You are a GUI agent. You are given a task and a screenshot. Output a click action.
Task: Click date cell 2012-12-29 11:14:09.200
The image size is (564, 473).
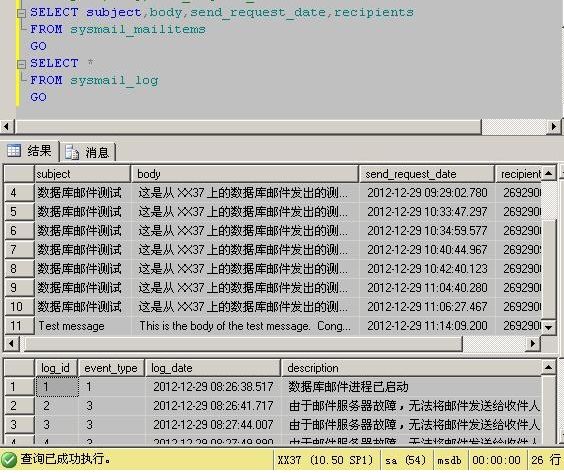point(427,326)
